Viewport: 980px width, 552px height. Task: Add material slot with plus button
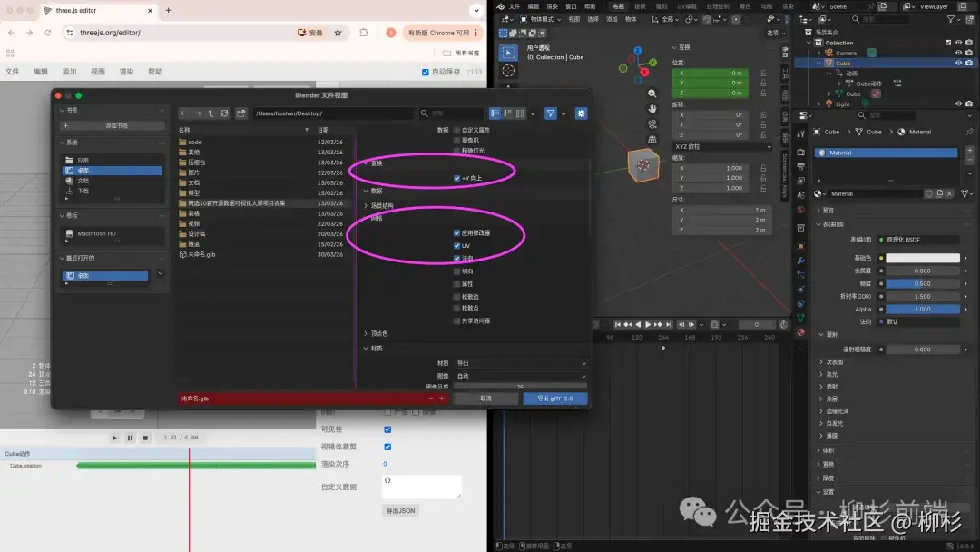coord(969,150)
